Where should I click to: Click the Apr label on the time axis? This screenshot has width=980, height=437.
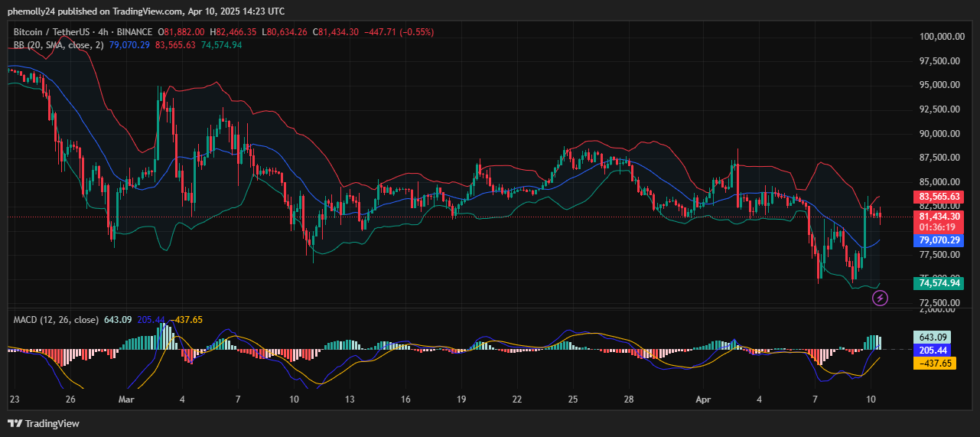click(x=704, y=399)
